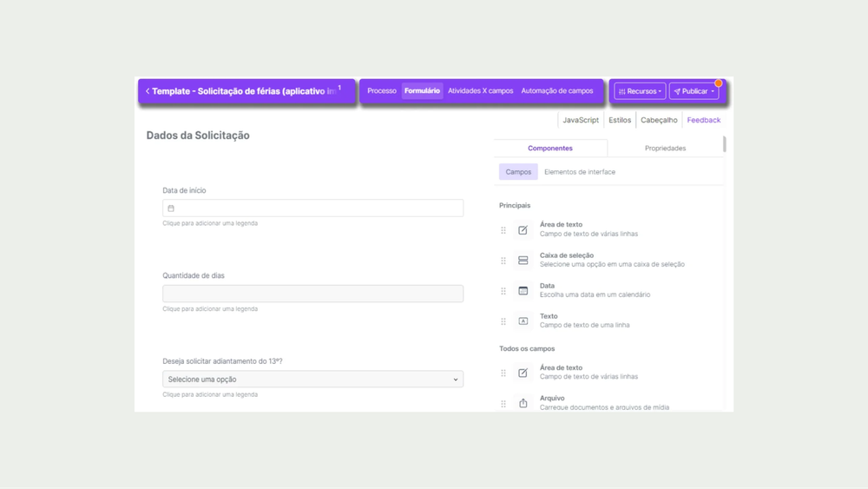Click the Feedback link

(x=703, y=121)
